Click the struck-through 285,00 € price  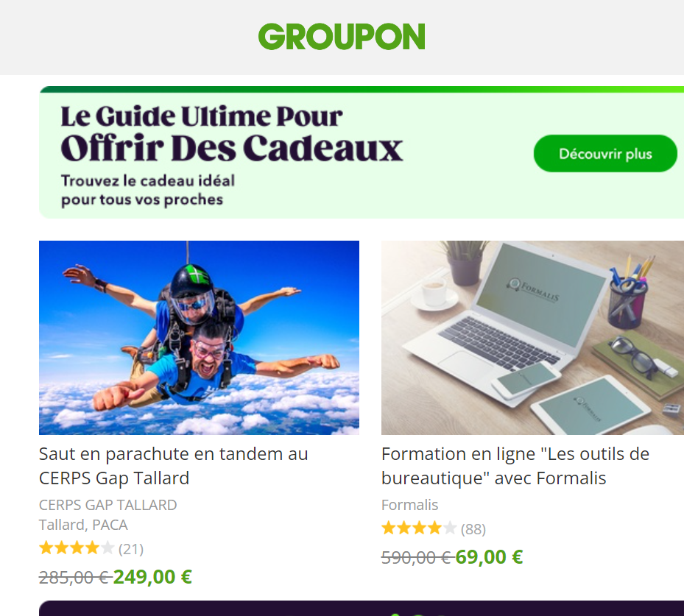pyautogui.click(x=75, y=578)
